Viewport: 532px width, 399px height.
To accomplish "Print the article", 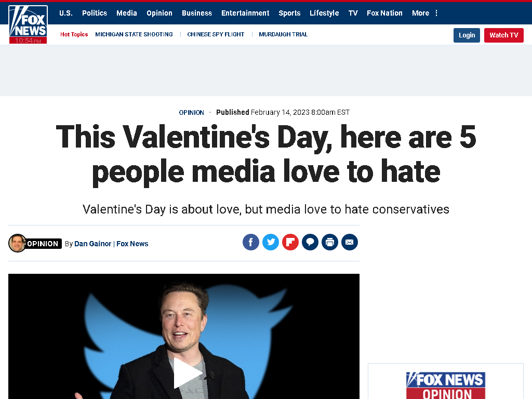I will click(x=330, y=242).
